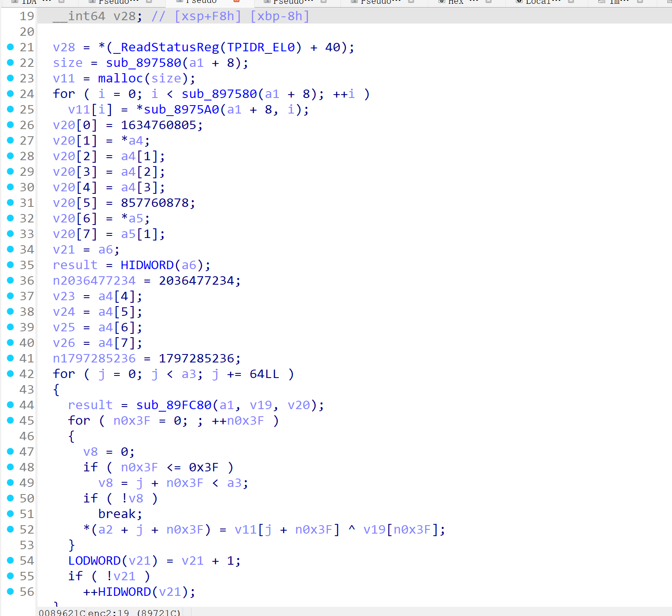Select variable n2036477234 on line 36

94,280
